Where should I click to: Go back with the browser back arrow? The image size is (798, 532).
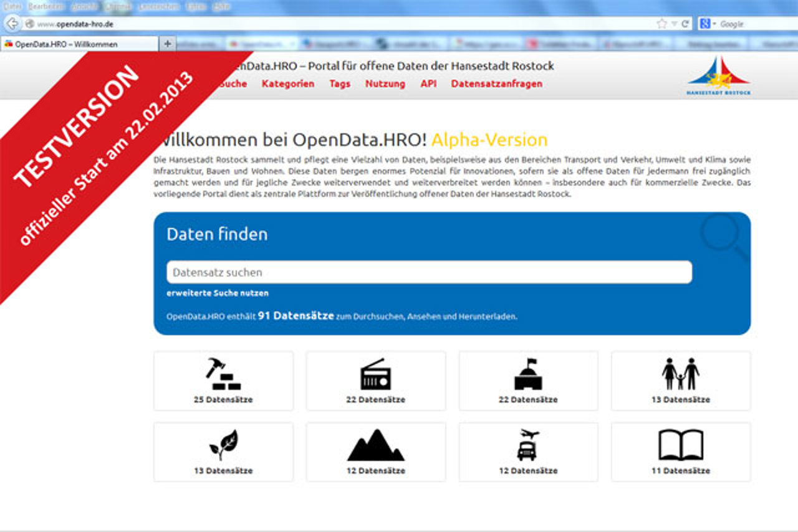pos(12,24)
